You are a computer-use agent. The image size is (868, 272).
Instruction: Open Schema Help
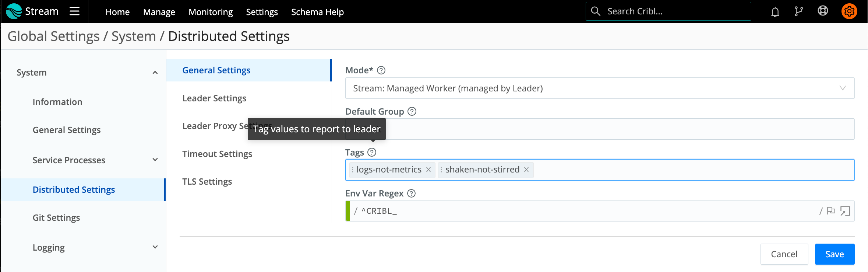pyautogui.click(x=317, y=12)
